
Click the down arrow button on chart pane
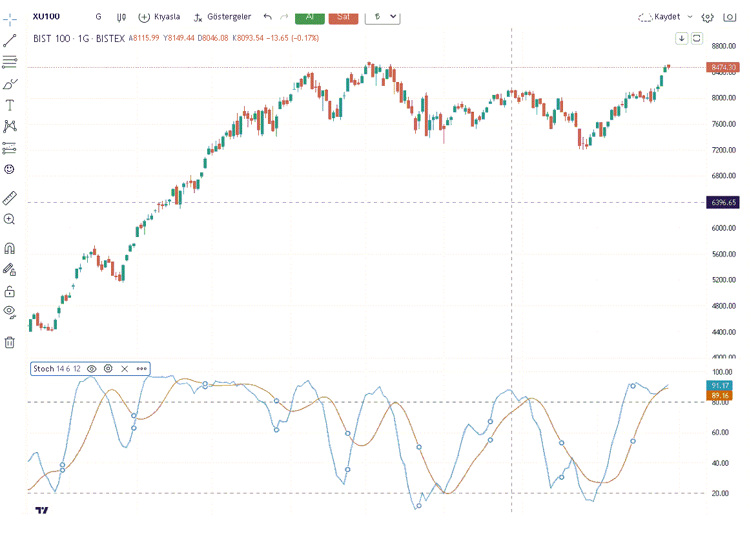[x=682, y=38]
